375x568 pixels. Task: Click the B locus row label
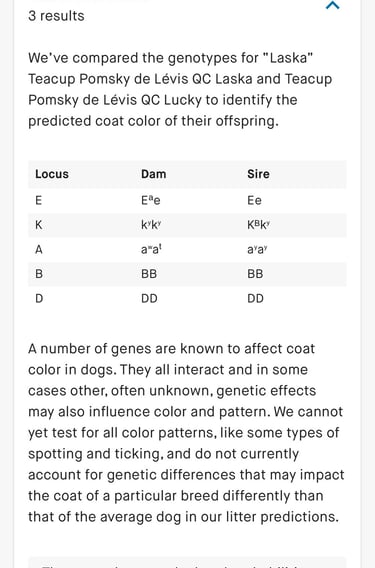point(39,274)
